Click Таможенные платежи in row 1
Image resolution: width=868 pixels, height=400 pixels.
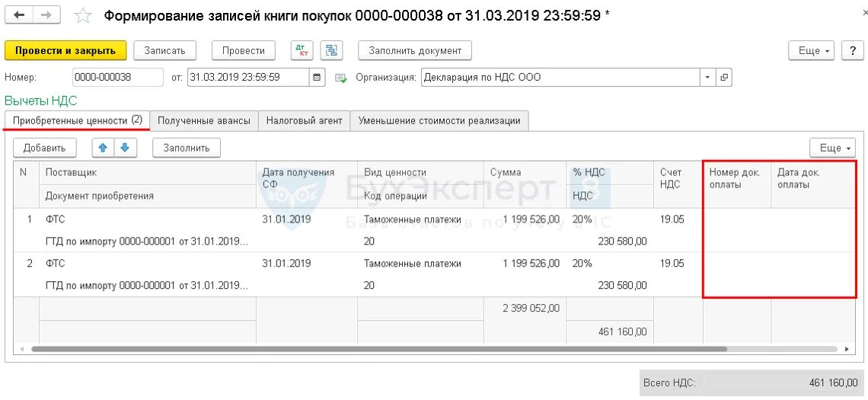pos(413,219)
